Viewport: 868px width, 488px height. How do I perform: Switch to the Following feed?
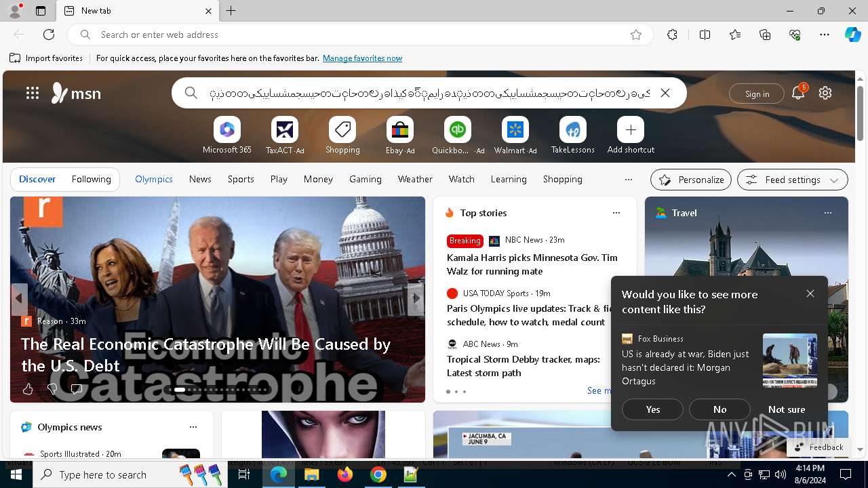(92, 180)
